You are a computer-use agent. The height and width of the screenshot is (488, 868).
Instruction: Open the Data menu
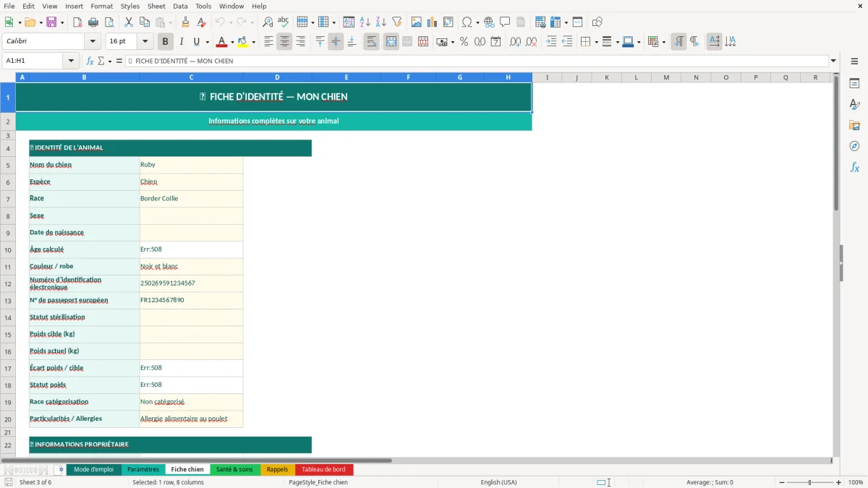[x=180, y=6]
